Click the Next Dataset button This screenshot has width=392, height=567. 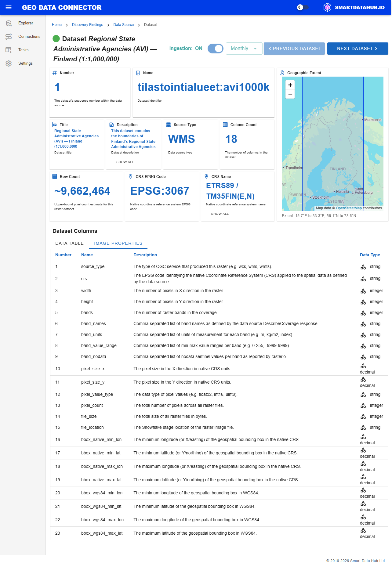tap(358, 49)
